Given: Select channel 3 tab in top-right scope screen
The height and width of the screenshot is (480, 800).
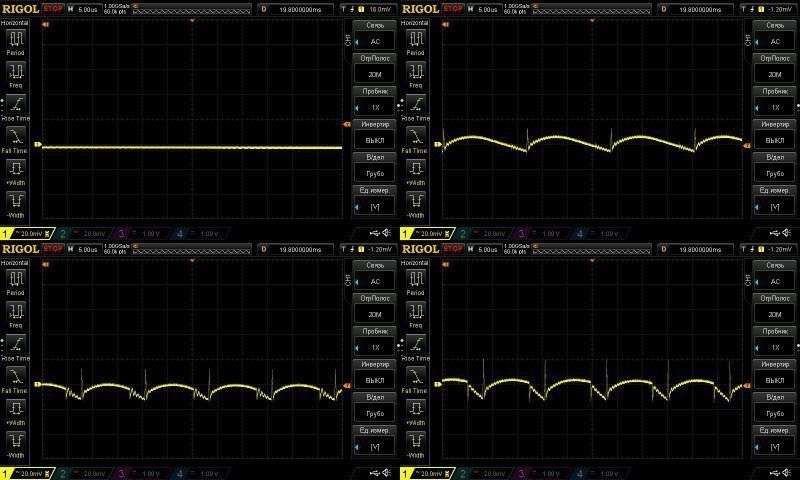Looking at the screenshot, I should (x=543, y=234).
